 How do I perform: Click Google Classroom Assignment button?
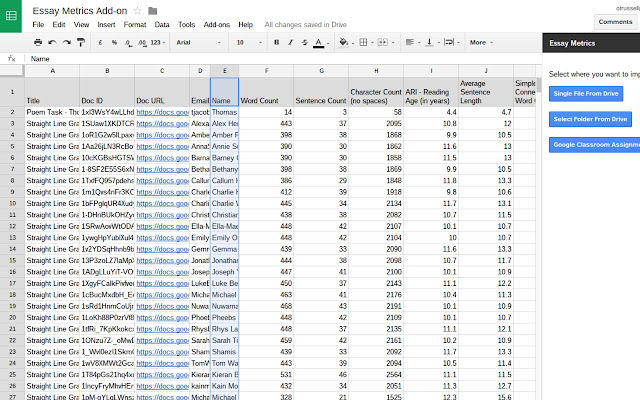(594, 144)
